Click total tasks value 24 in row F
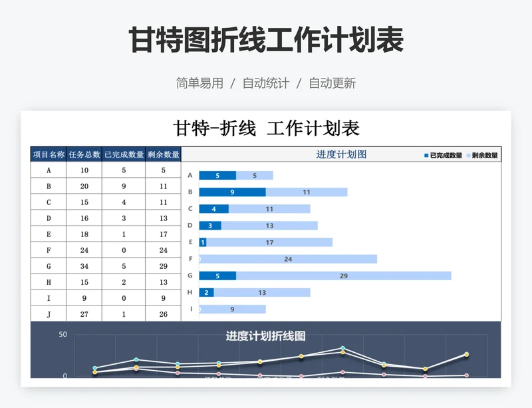 point(84,250)
